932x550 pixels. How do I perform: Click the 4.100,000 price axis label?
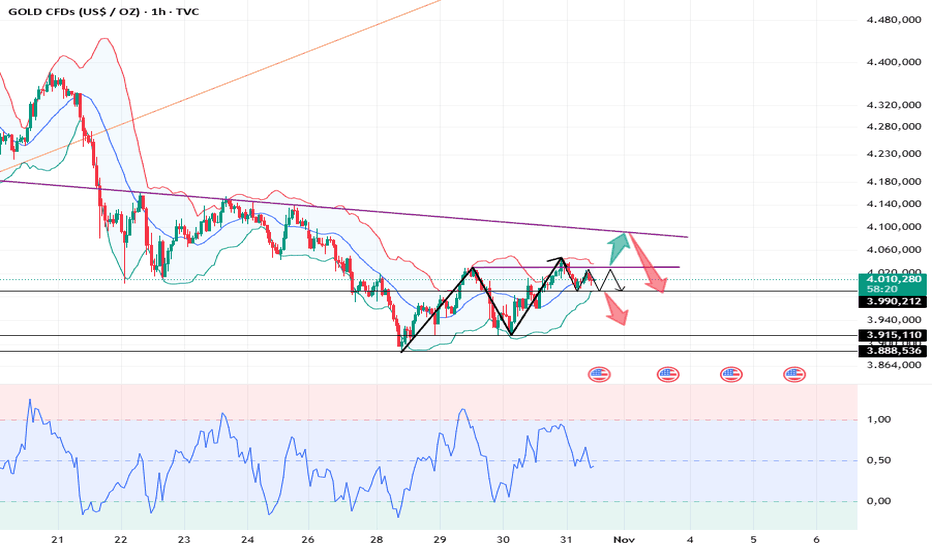pyautogui.click(x=894, y=227)
